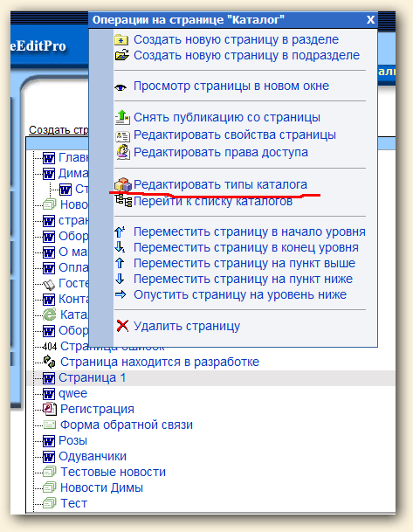413x532 pixels.
Task: Click the move page to level start arrow icon
Action: coord(120,231)
